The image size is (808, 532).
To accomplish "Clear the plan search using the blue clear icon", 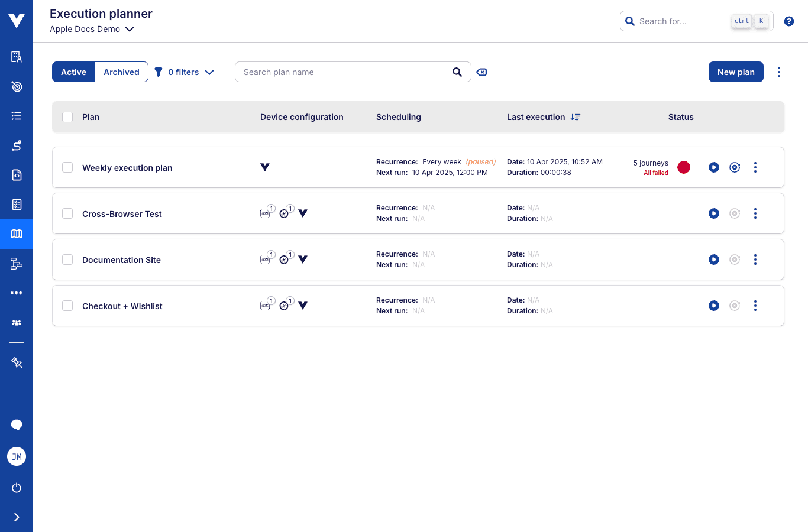I will pyautogui.click(x=481, y=72).
